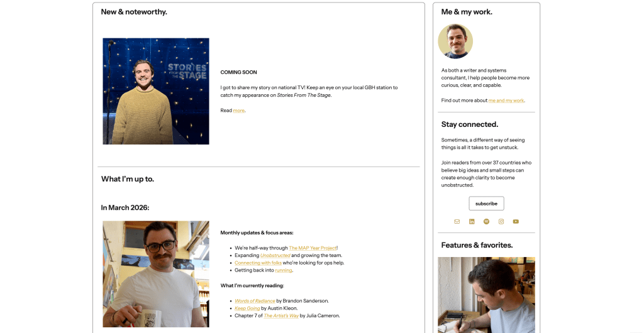Viewport: 644px width, 333px height.
Task: Click the "running" link
Action: click(x=283, y=270)
